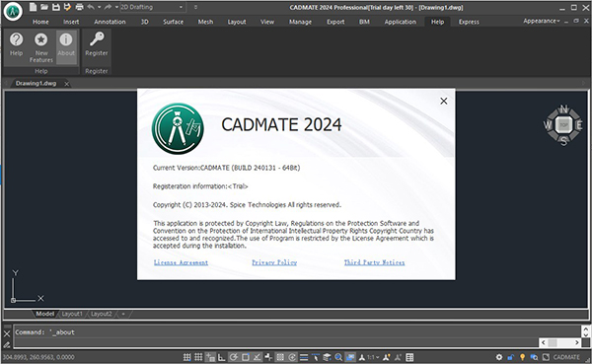Open the Manage ribbon tab
Screen dimensions: 592x364
click(x=300, y=22)
